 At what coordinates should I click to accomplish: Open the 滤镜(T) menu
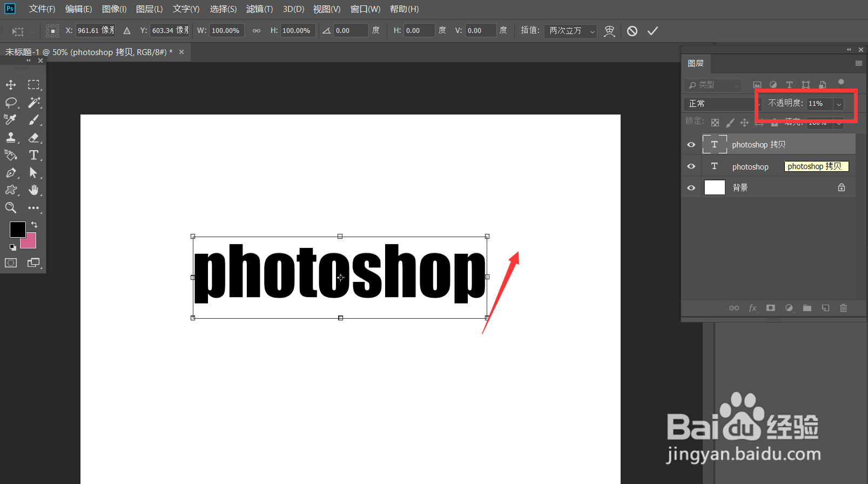[x=260, y=9]
